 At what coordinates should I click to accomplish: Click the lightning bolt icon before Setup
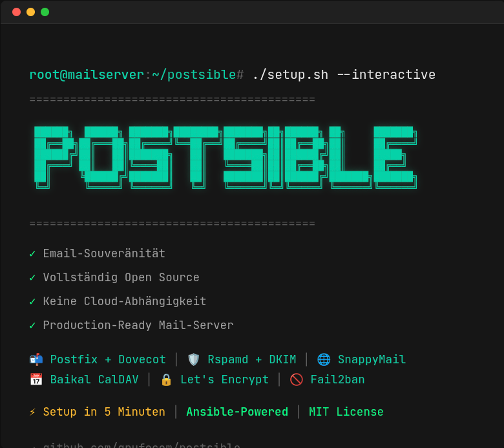click(x=33, y=412)
